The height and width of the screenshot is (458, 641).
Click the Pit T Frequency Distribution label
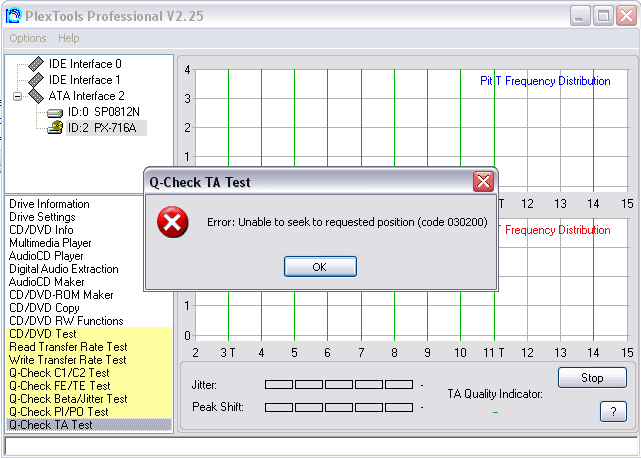(x=545, y=81)
